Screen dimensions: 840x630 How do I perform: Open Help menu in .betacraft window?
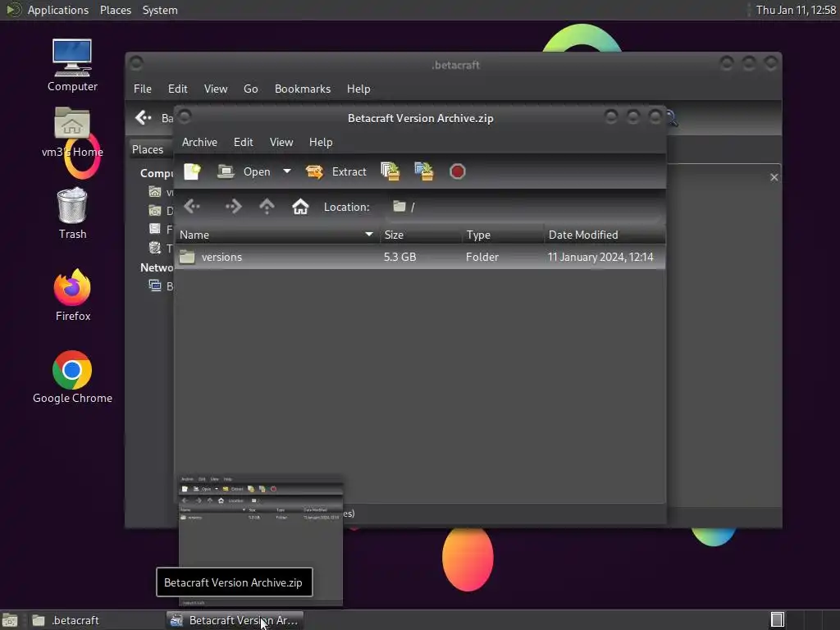pos(358,89)
